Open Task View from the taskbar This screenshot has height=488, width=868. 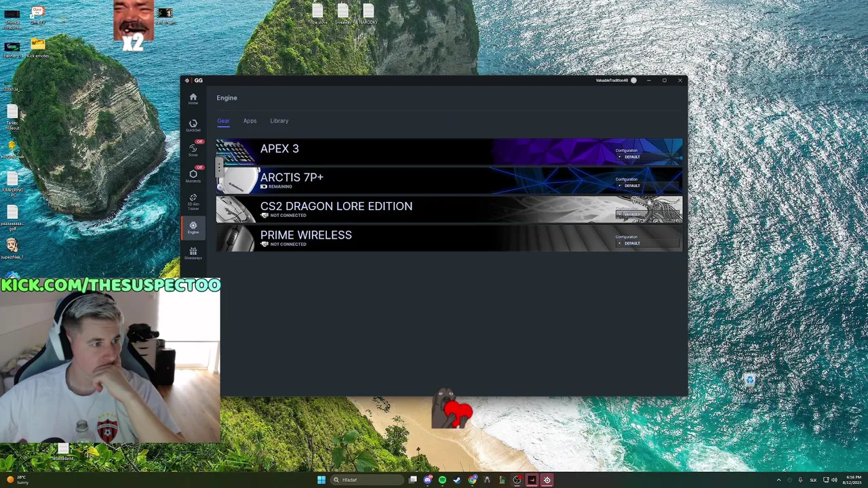pos(413,480)
